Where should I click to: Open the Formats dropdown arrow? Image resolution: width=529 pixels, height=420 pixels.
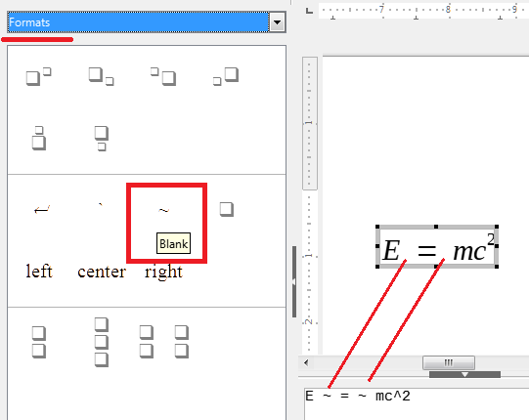click(278, 22)
